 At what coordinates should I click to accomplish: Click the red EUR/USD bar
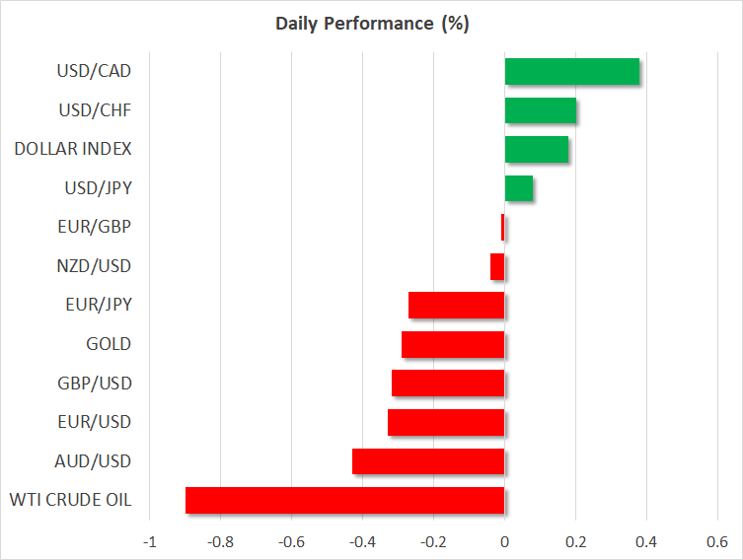pyautogui.click(x=446, y=422)
